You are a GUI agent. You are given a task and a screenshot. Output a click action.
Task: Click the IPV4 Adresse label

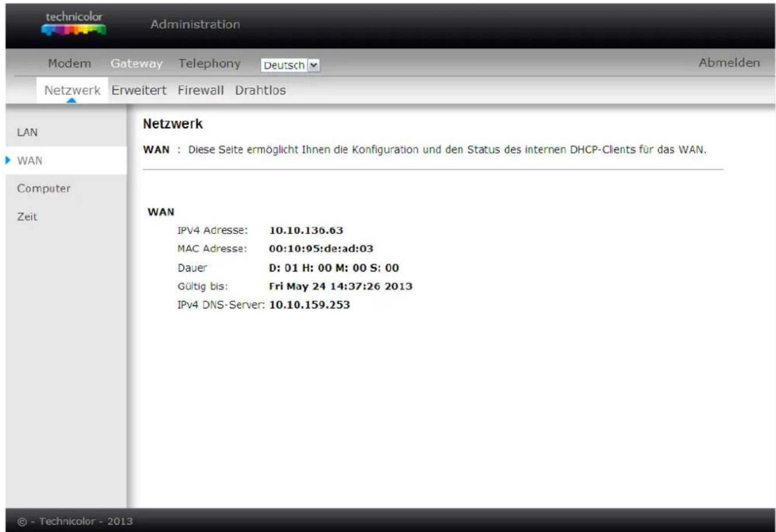point(213,231)
